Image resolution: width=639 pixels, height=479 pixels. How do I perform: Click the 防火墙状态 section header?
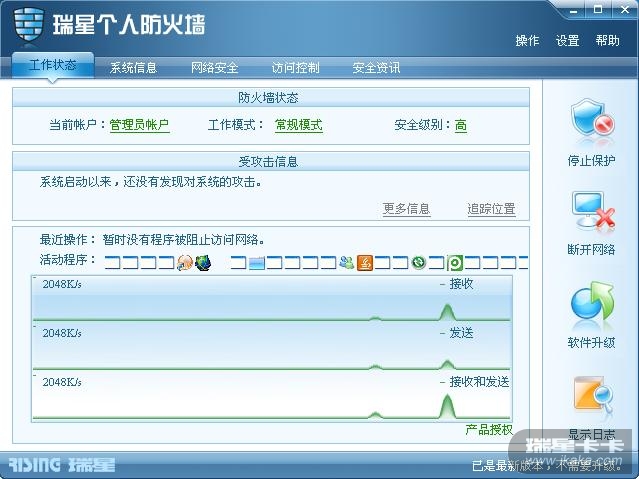(271, 97)
